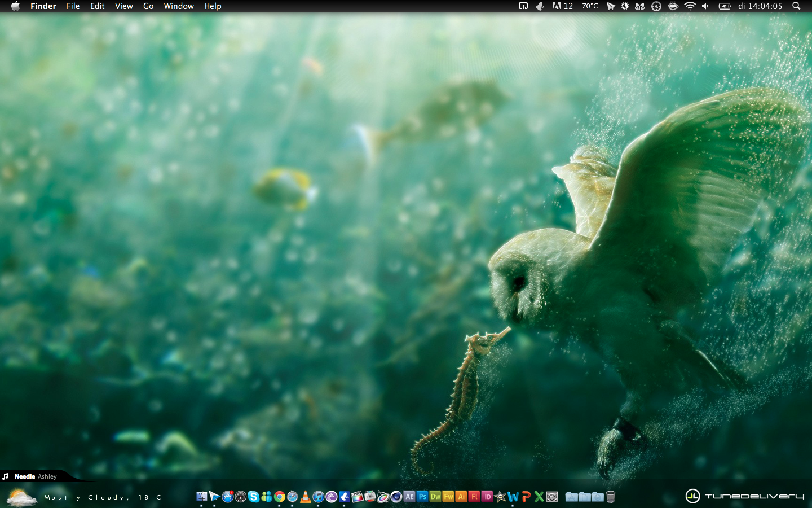Screen dimensions: 812x508
Task: Launch iMovie star icon in dock
Action: tap(500, 497)
